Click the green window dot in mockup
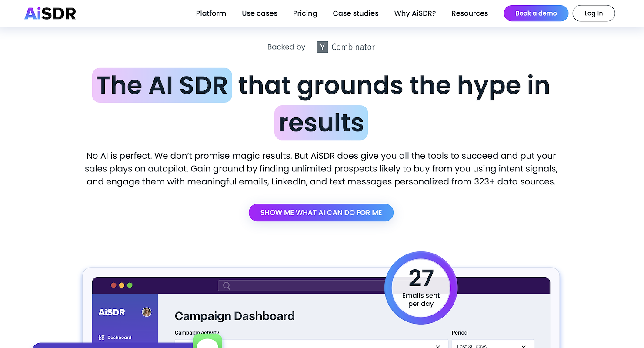644x348 pixels. point(130,285)
